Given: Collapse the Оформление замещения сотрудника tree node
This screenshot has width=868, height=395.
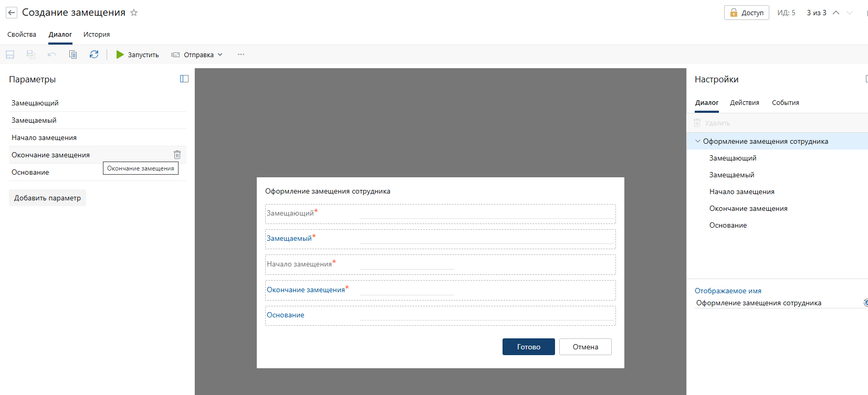Looking at the screenshot, I should pos(698,141).
